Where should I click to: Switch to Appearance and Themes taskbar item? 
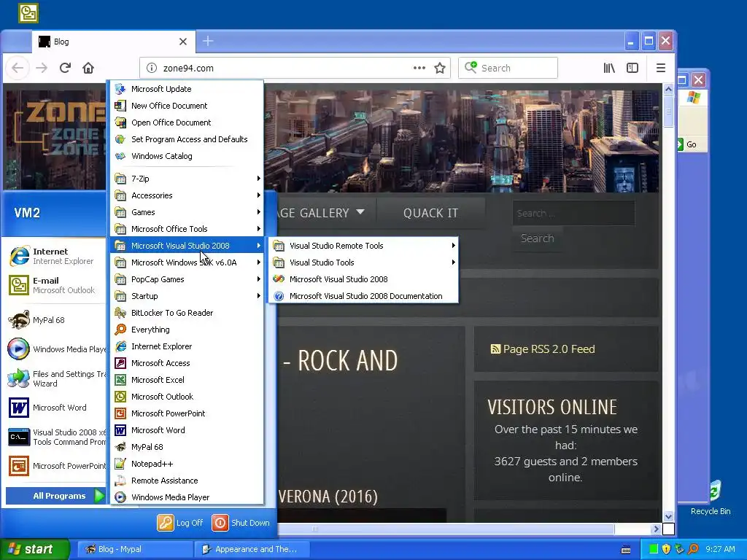(252, 549)
